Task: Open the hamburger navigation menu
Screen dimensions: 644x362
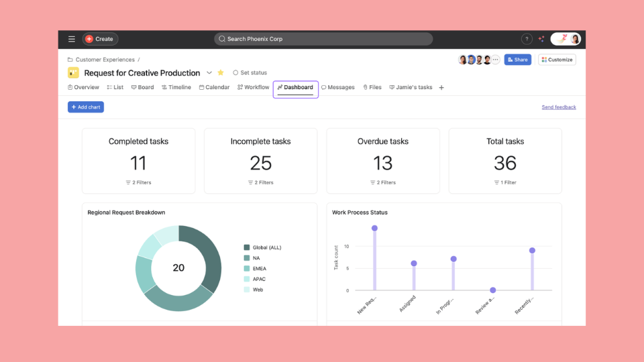Action: (72, 39)
